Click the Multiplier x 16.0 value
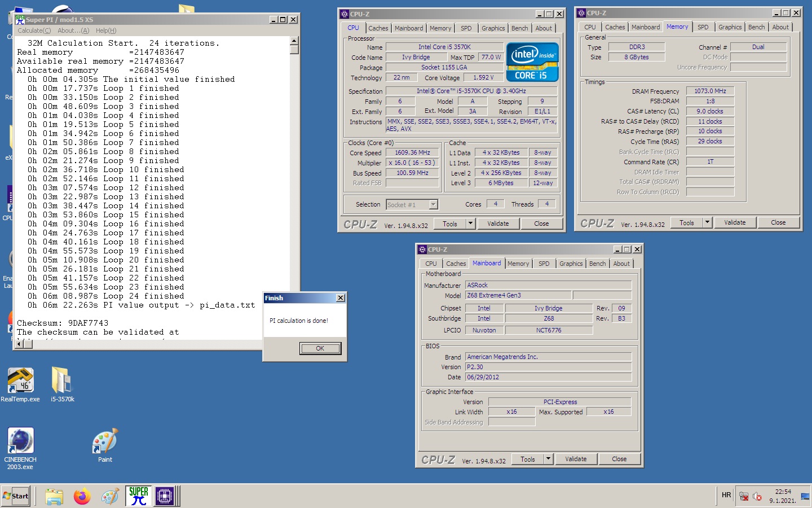812x508 pixels. [412, 163]
